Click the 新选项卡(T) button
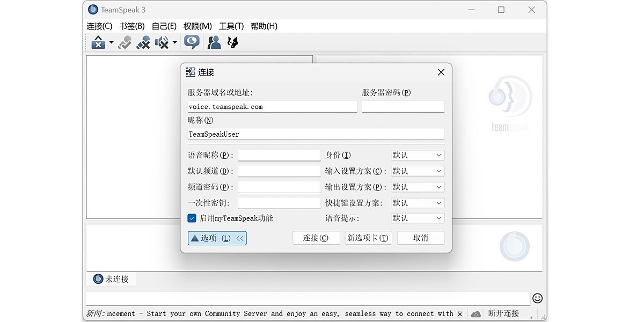Viewport: 644px width, 322px height. (368, 238)
